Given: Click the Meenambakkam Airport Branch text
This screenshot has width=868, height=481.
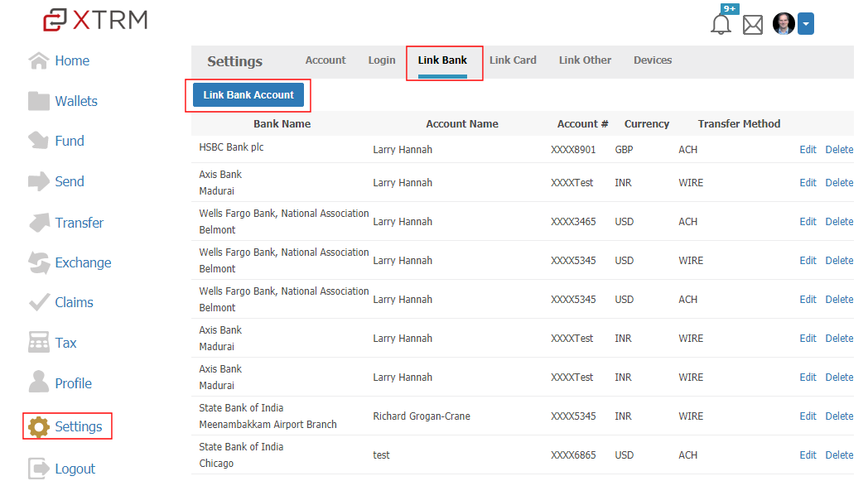Looking at the screenshot, I should pos(268,425).
